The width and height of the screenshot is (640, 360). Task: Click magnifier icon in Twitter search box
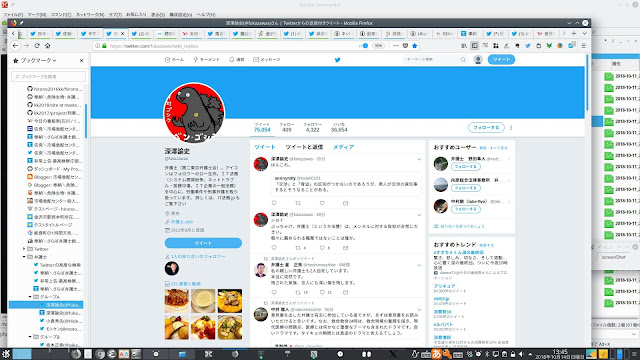click(x=463, y=60)
